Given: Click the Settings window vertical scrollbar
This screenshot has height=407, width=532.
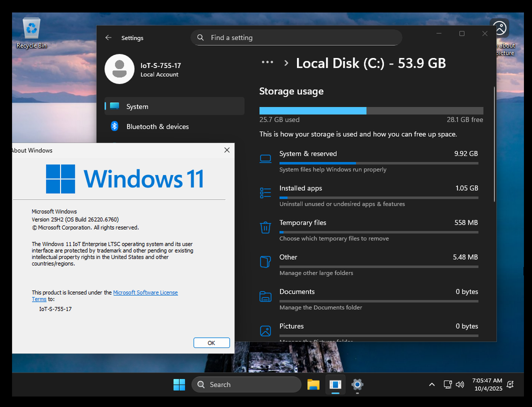Looking at the screenshot, I should [494, 144].
